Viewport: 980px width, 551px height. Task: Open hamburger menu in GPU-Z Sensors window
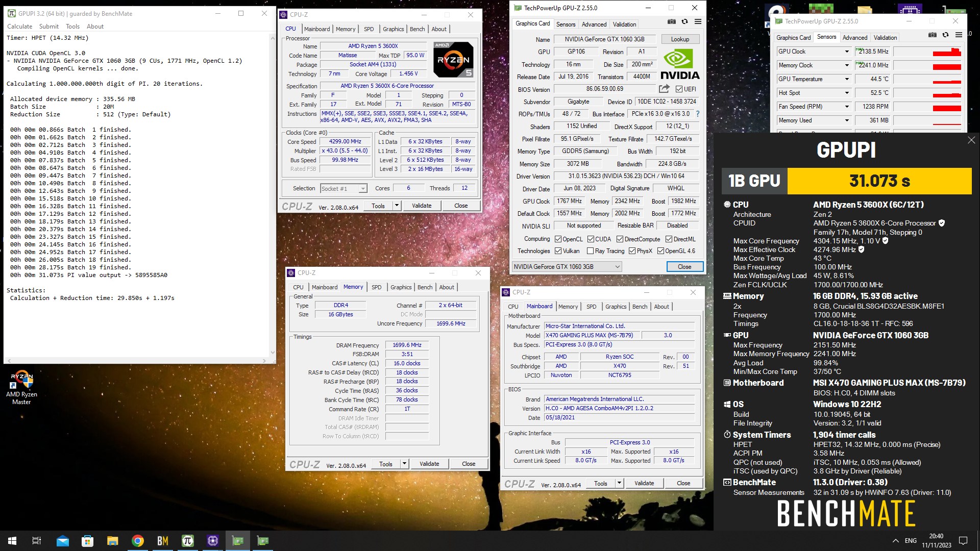pyautogui.click(x=959, y=35)
